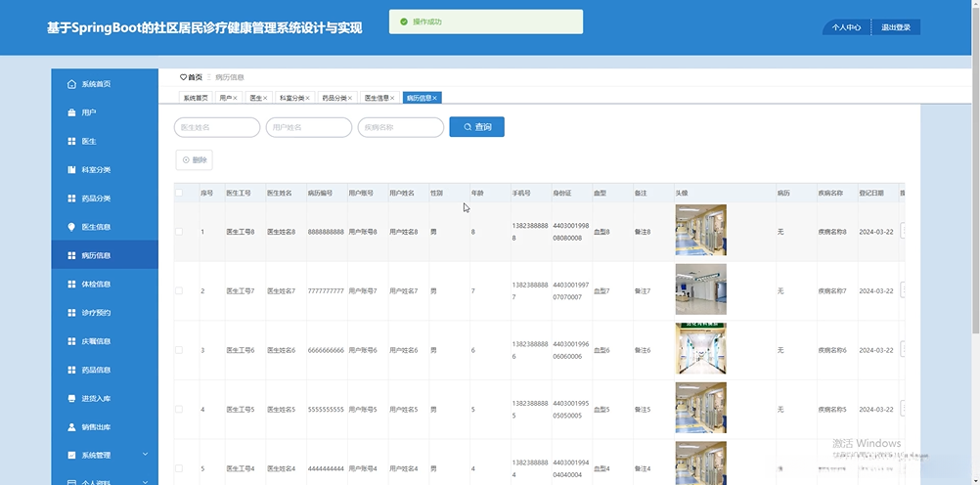
Task: Click the 退出登录 button
Action: pos(895,27)
